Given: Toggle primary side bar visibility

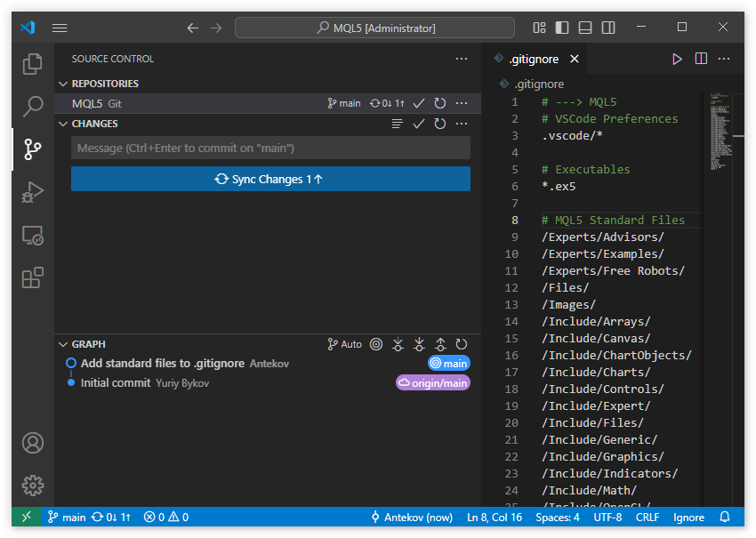Looking at the screenshot, I should click(562, 28).
